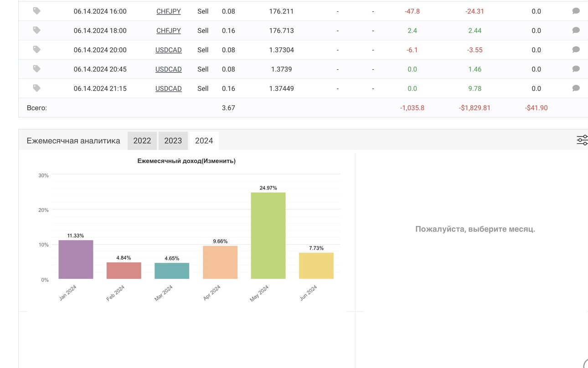Switch to the 2023 analytics tab
This screenshot has height=368, width=588.
pyautogui.click(x=173, y=141)
